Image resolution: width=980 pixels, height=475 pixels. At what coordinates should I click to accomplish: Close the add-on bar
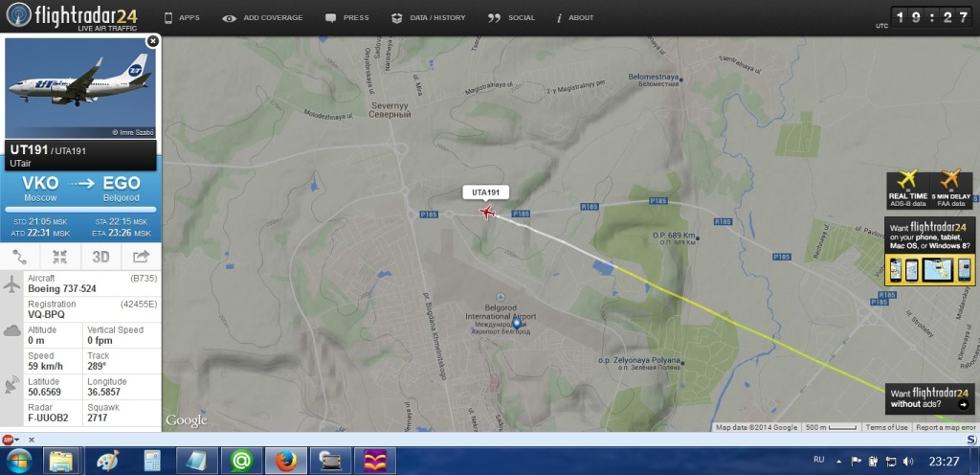tap(32, 440)
